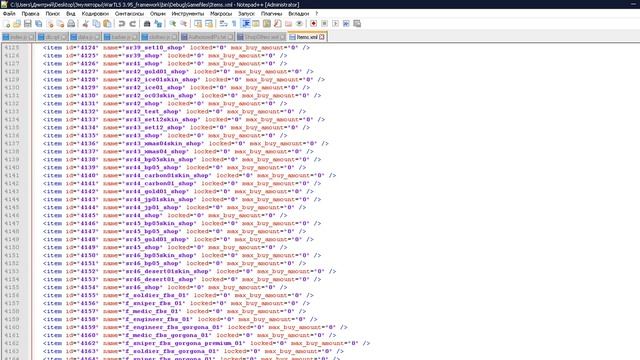Click name 'sr39_set10_shop' in code

click(x=155, y=48)
